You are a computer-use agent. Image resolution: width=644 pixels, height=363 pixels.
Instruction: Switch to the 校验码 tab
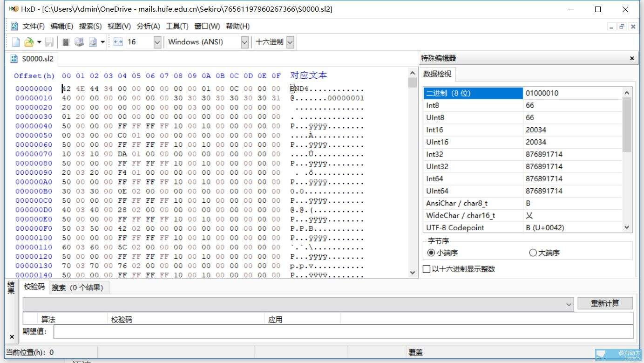[x=34, y=287]
